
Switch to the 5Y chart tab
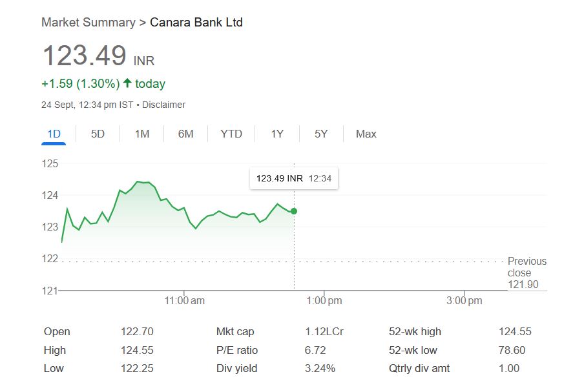[x=321, y=134]
